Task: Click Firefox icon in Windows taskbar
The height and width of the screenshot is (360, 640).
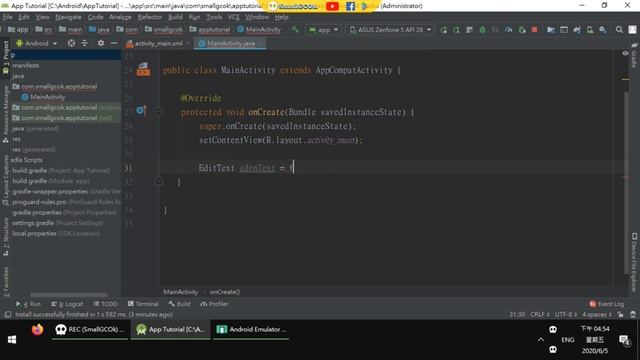Action: click(x=37, y=329)
